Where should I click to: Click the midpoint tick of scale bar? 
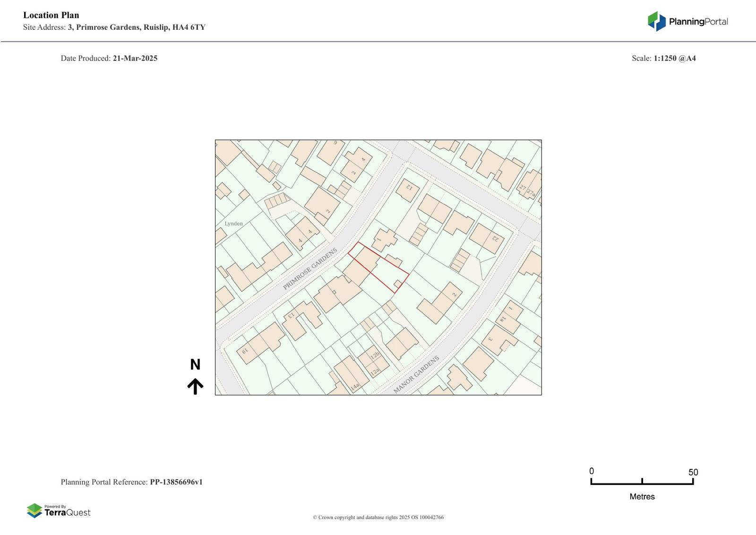coord(642,482)
